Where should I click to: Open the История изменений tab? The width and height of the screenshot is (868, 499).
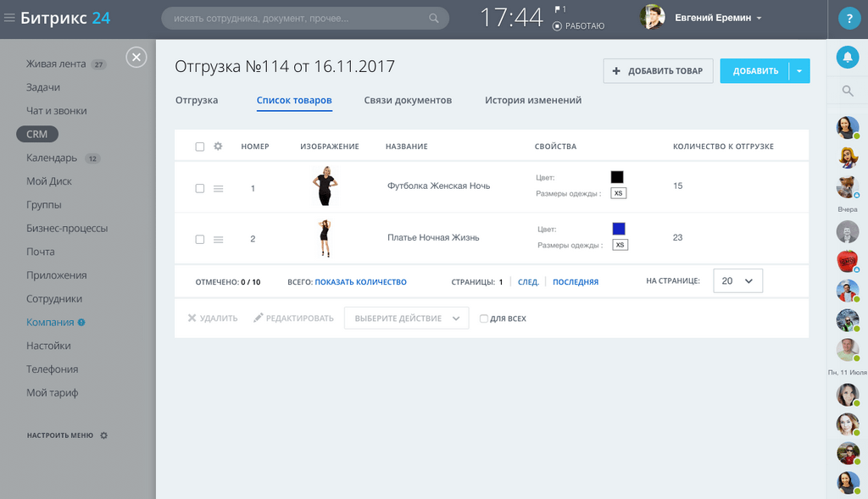click(x=533, y=100)
